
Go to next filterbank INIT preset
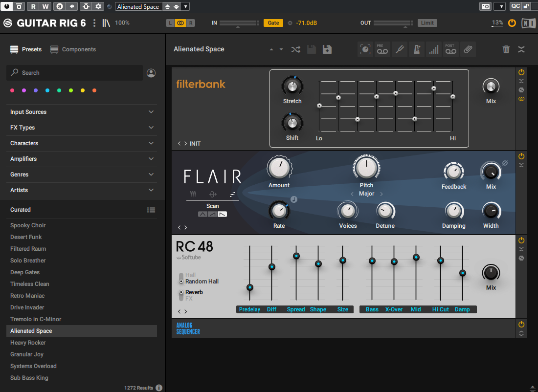click(x=186, y=144)
